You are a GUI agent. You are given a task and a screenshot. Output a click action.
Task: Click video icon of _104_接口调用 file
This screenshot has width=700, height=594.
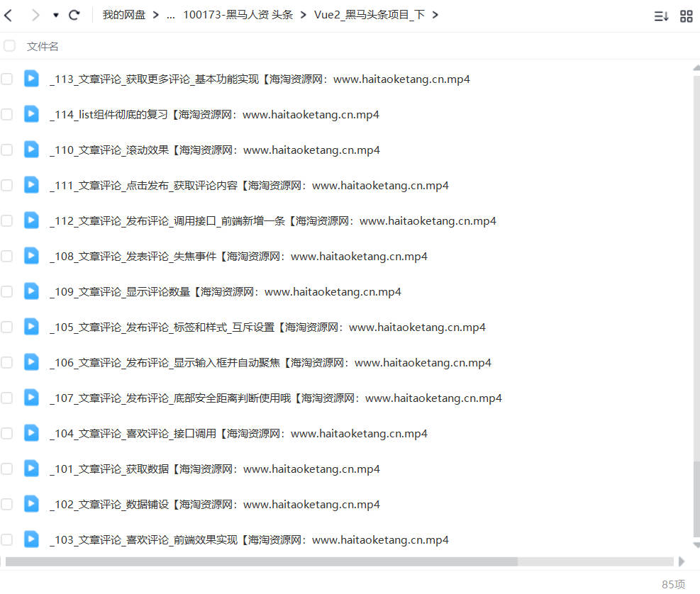(x=31, y=432)
